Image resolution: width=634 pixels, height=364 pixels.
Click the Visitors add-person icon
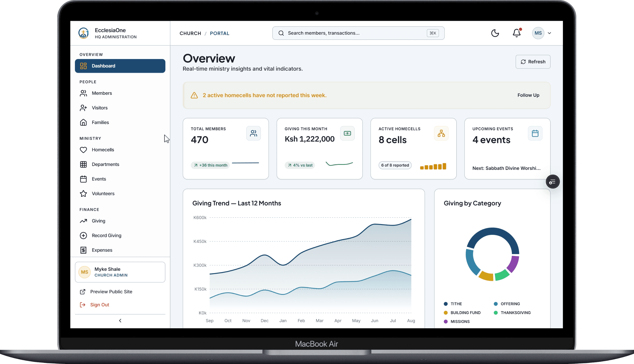pyautogui.click(x=83, y=108)
